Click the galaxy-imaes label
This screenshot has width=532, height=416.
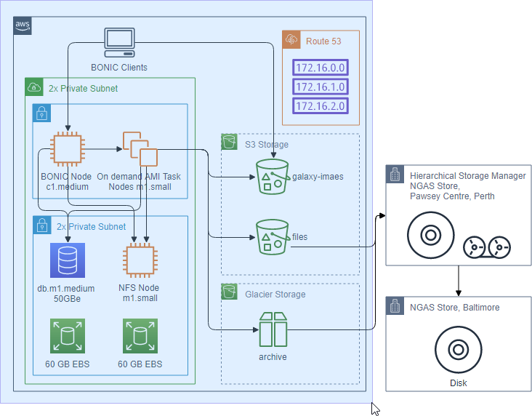(x=318, y=177)
